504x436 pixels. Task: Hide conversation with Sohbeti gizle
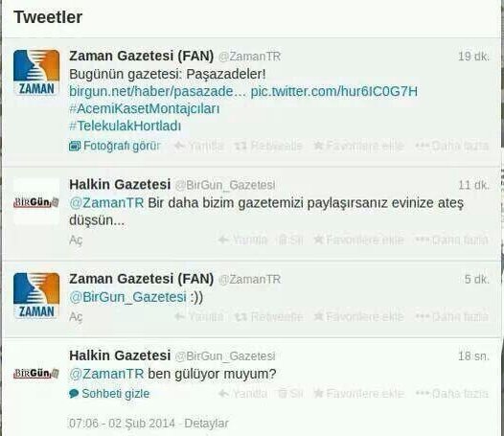pos(109,394)
